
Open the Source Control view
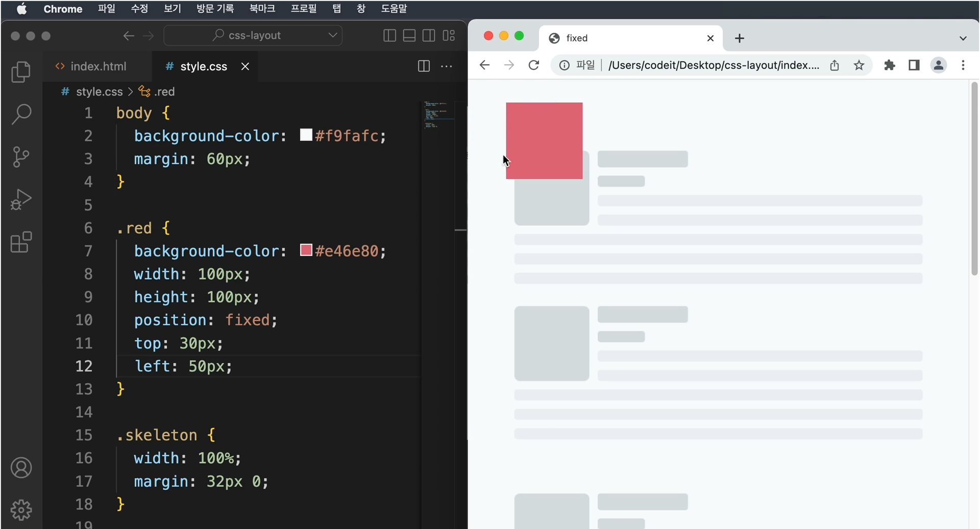pyautogui.click(x=21, y=157)
